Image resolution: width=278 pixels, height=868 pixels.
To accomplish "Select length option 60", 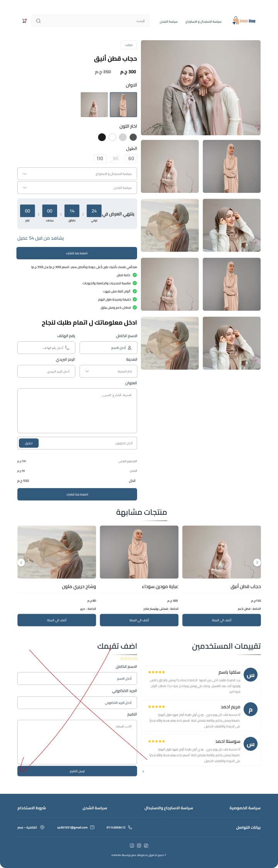I will pos(131,158).
